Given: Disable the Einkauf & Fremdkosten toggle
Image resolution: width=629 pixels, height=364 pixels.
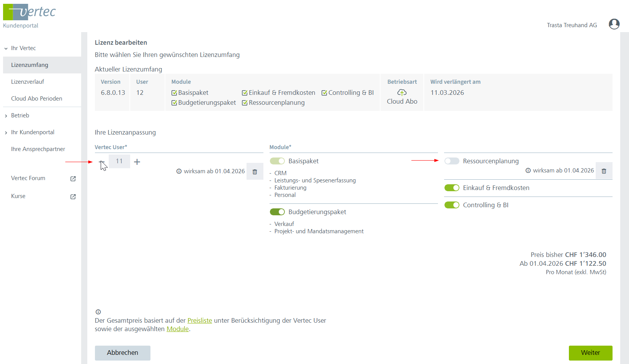Looking at the screenshot, I should [452, 188].
